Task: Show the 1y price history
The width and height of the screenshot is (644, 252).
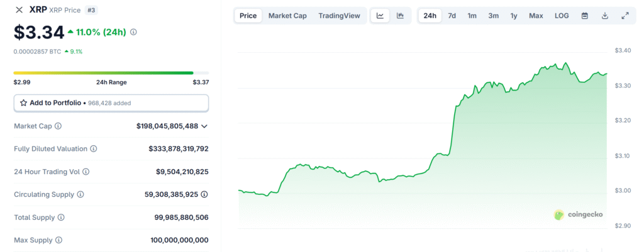Action: point(514,16)
